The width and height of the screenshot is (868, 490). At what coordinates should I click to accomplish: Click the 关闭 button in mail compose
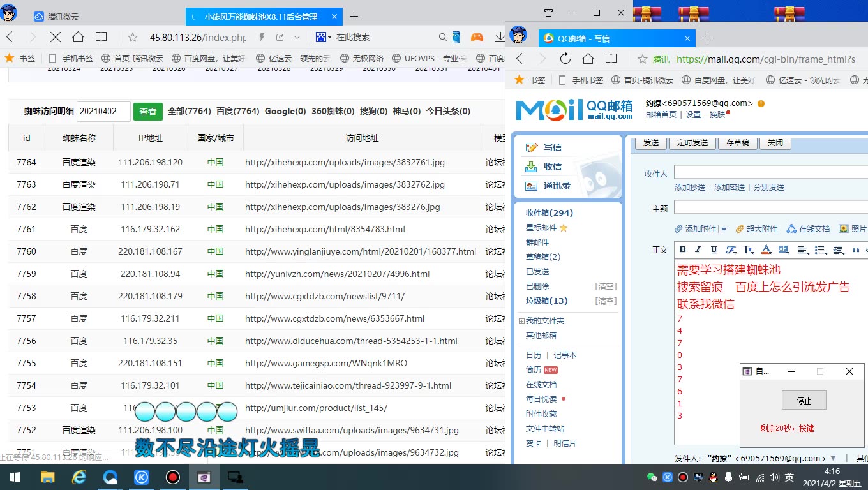[x=775, y=143]
